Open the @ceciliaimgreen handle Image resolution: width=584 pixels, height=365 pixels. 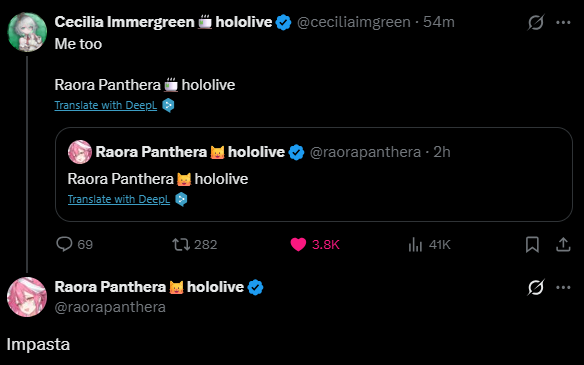[x=353, y=22]
